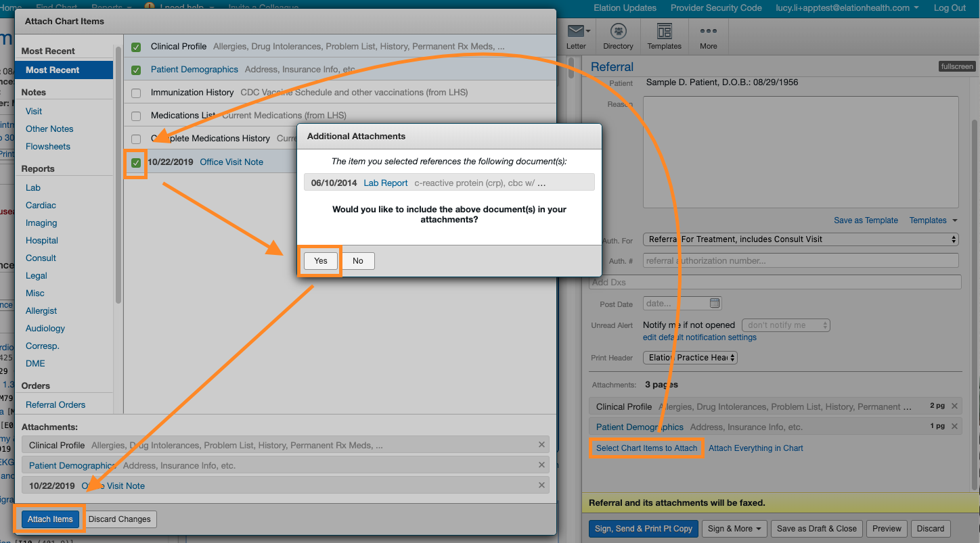
Task: Remove Clinical Profile attachment in Referral panel
Action: pyautogui.click(x=954, y=406)
